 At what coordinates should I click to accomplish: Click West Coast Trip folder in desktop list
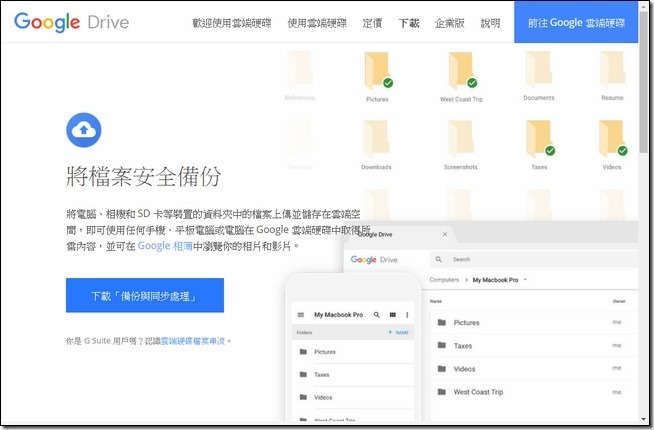(x=442, y=392)
